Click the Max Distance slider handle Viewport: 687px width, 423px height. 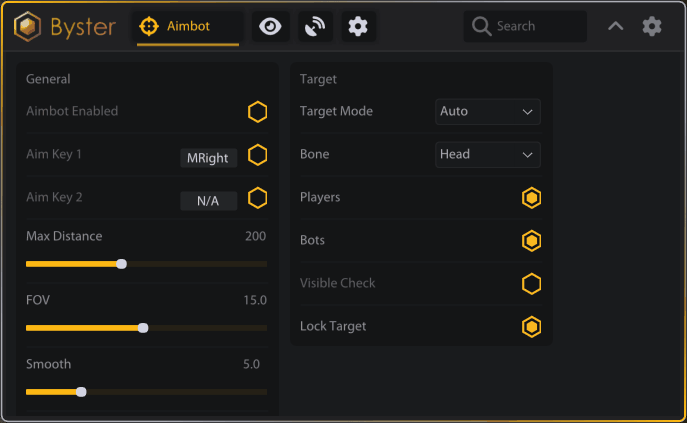pos(122,264)
